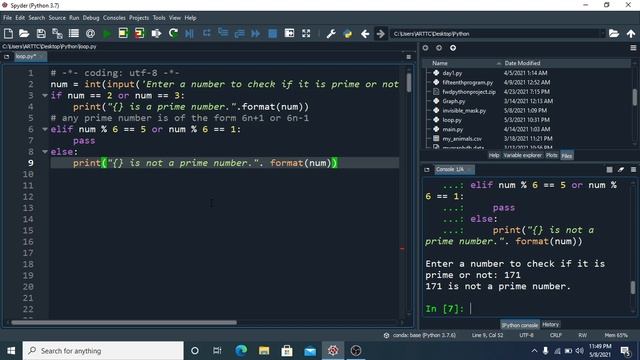Save all files using the toolbar icon

(x=57, y=33)
